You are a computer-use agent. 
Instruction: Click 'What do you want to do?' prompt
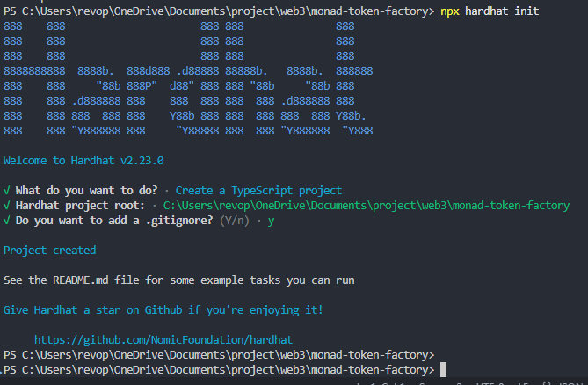click(x=86, y=191)
